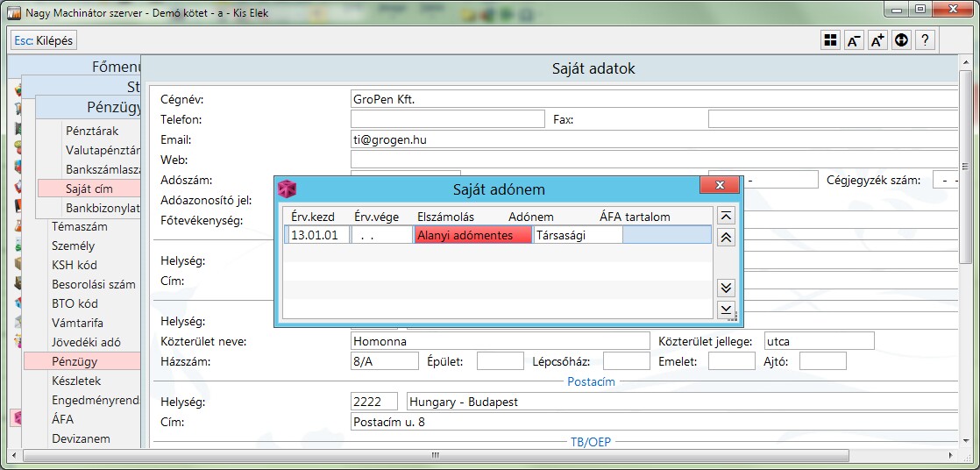Click the empty Fax input field
The height and width of the screenshot is (470, 980).
[833, 118]
